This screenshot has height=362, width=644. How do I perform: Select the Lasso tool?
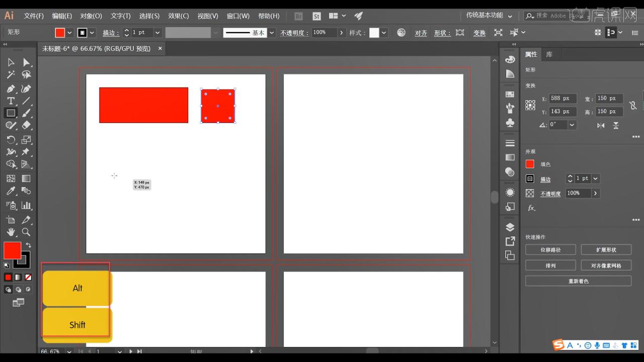click(x=27, y=75)
